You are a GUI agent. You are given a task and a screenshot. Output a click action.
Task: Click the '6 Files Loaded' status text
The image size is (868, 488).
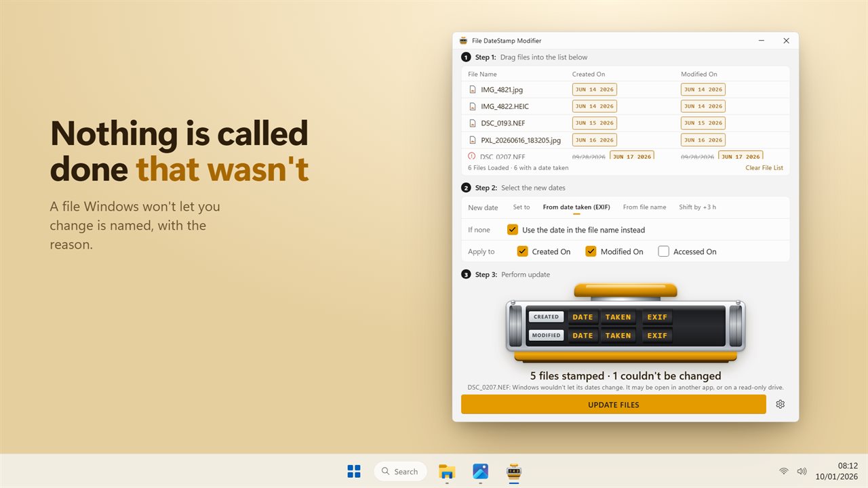click(488, 168)
